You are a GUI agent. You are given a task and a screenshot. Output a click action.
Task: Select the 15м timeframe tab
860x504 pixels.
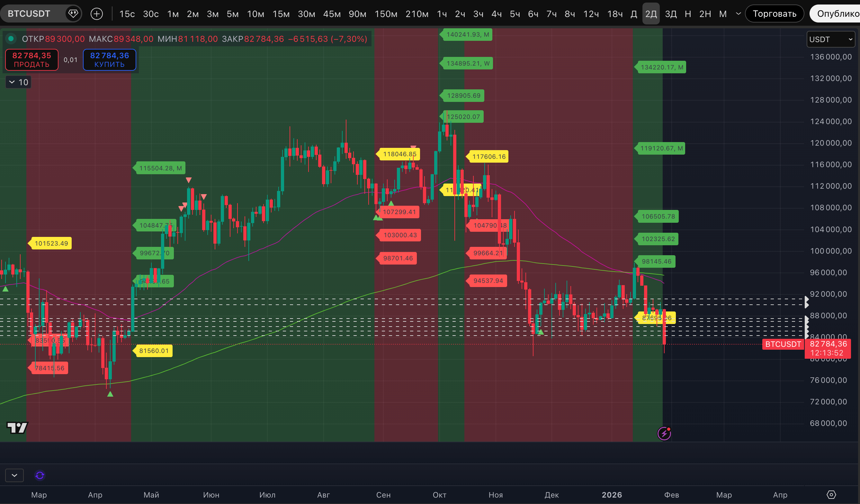tap(281, 14)
